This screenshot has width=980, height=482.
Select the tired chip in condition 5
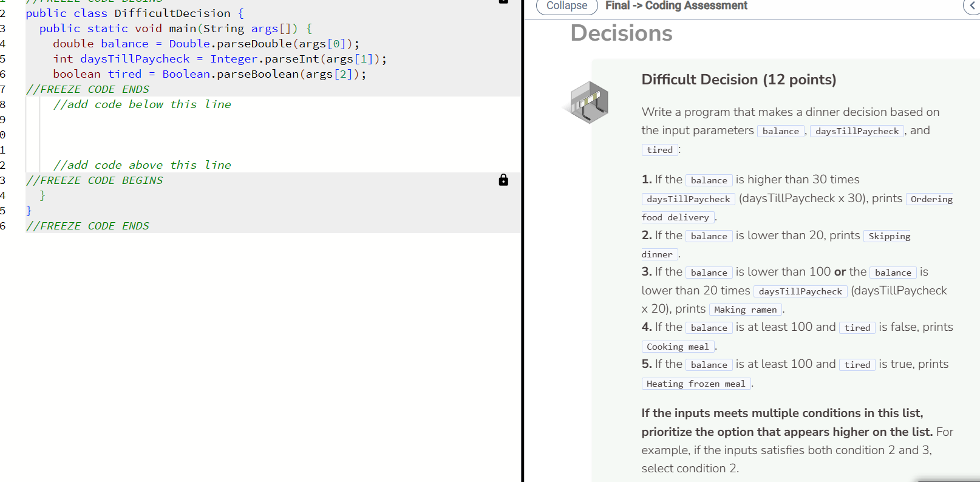(x=857, y=364)
